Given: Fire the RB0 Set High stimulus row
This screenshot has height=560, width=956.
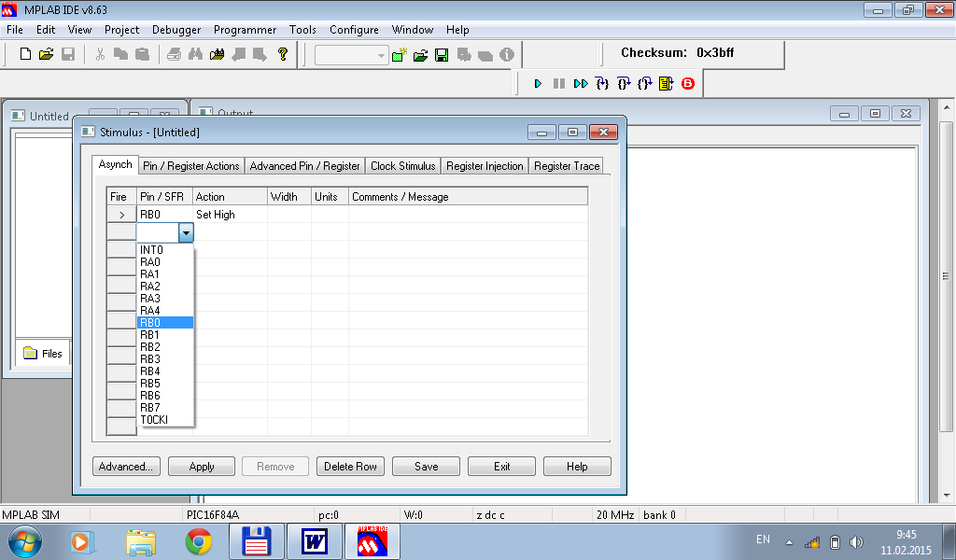Looking at the screenshot, I should tap(121, 215).
